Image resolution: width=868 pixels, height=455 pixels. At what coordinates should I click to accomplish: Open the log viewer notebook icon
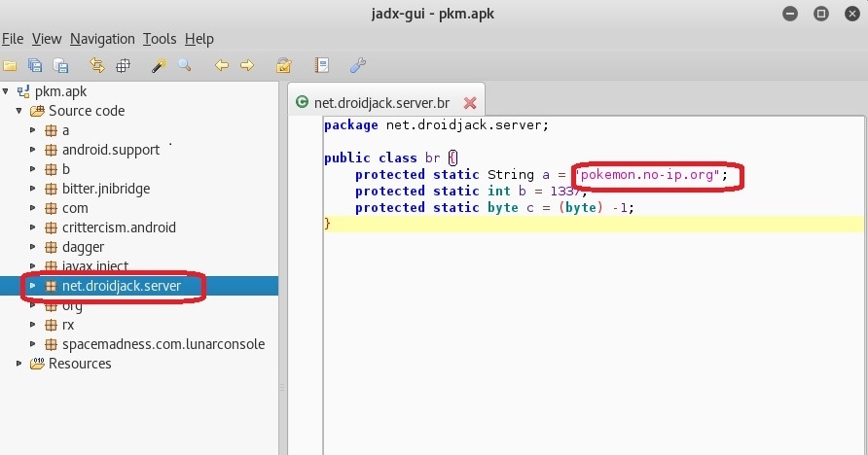(x=321, y=66)
